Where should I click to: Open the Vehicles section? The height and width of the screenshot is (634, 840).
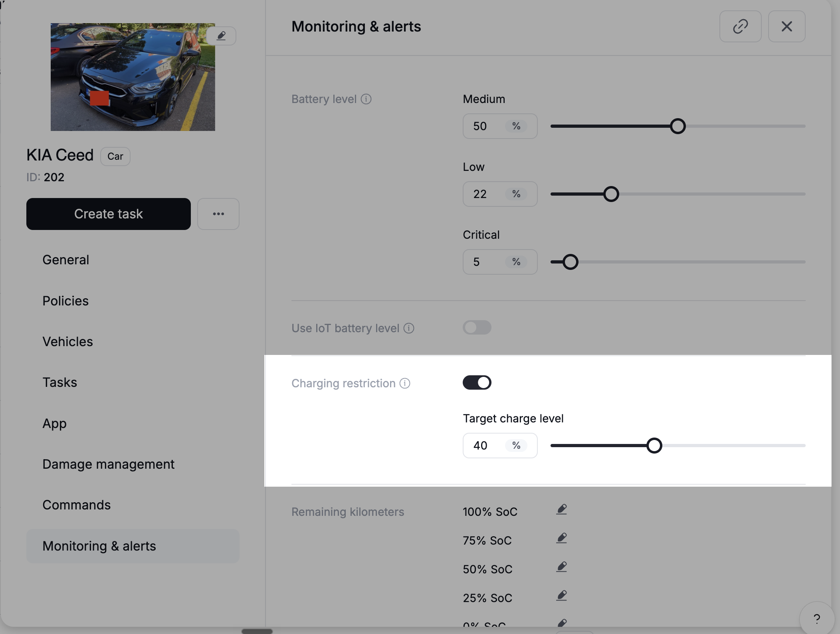[133, 342]
